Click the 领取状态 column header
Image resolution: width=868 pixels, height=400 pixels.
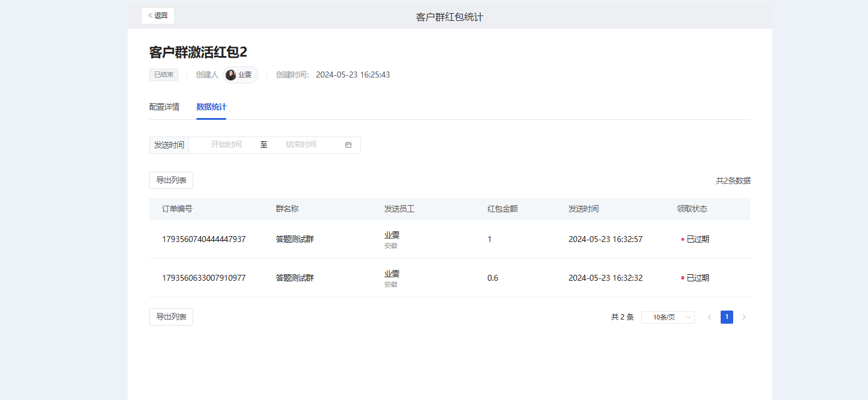pyautogui.click(x=692, y=209)
